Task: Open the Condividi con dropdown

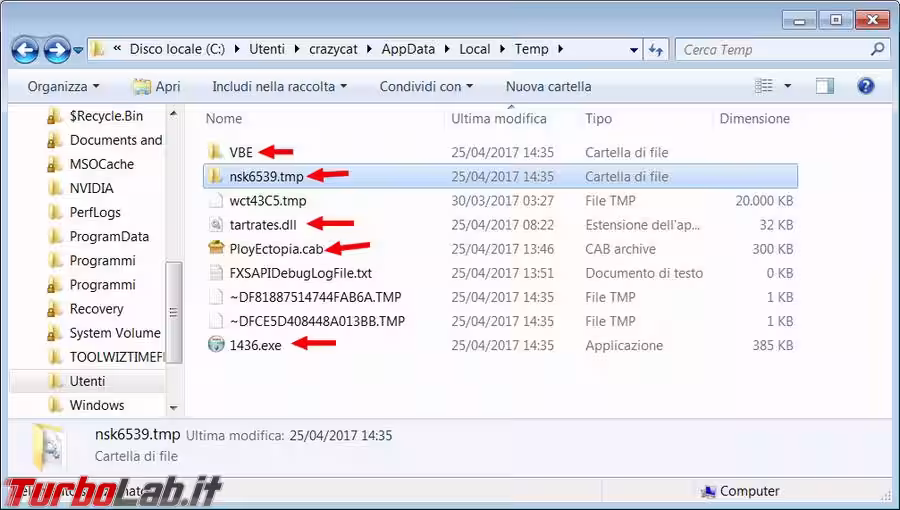Action: point(426,87)
